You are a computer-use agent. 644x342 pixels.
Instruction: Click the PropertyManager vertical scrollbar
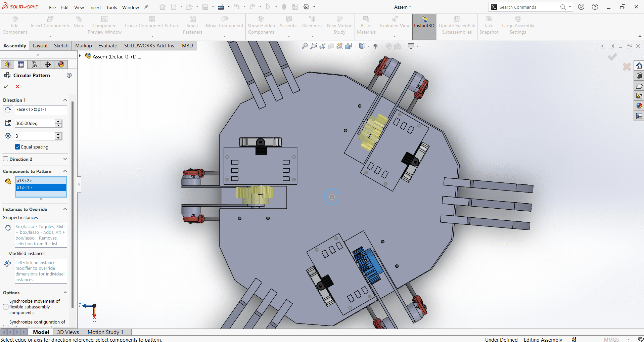coord(73,205)
